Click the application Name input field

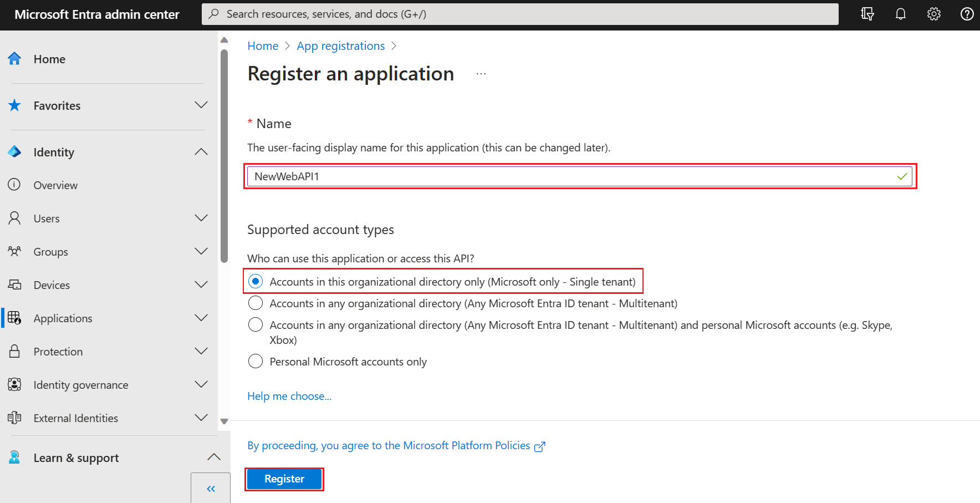click(x=571, y=176)
